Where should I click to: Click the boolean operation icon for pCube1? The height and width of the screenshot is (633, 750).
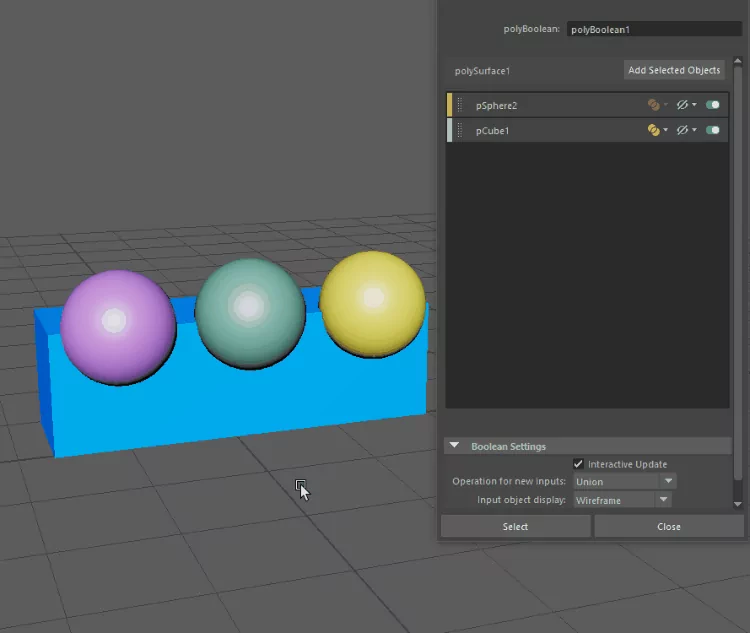(x=653, y=130)
